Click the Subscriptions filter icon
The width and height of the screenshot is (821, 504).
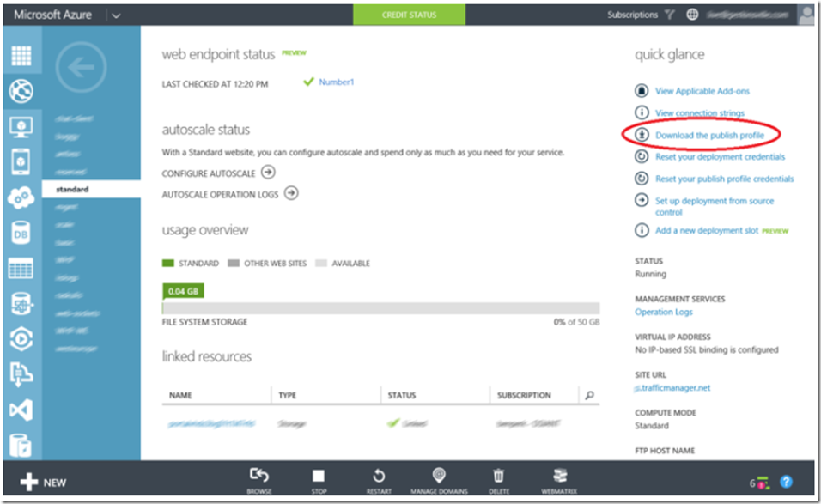[670, 15]
